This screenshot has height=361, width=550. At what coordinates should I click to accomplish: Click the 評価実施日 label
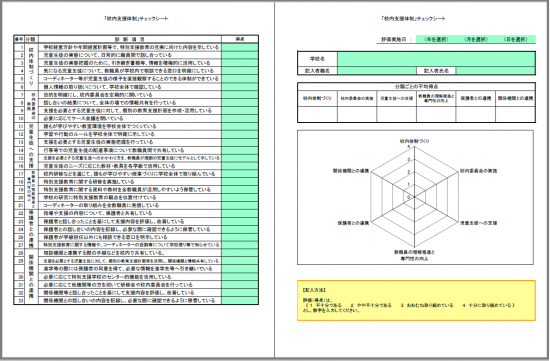(393, 39)
